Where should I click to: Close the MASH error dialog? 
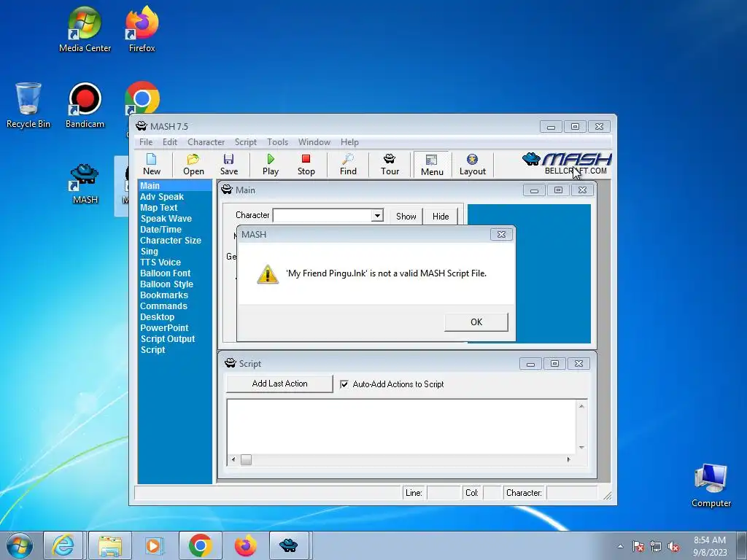pyautogui.click(x=501, y=234)
